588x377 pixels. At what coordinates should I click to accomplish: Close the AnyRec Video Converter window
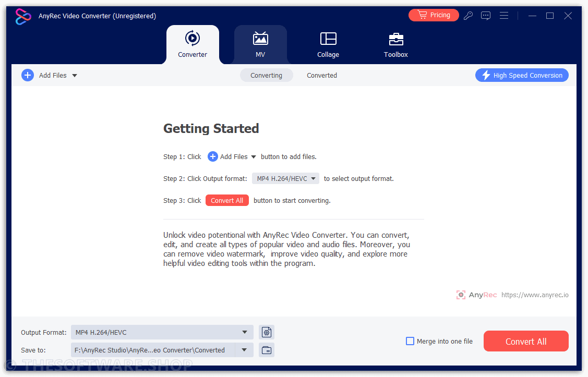coord(568,16)
